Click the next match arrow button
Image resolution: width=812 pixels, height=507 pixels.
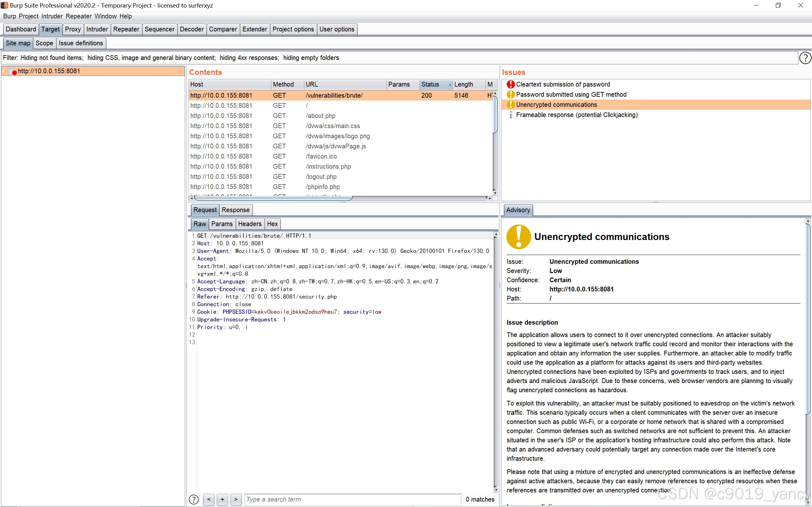click(x=236, y=499)
